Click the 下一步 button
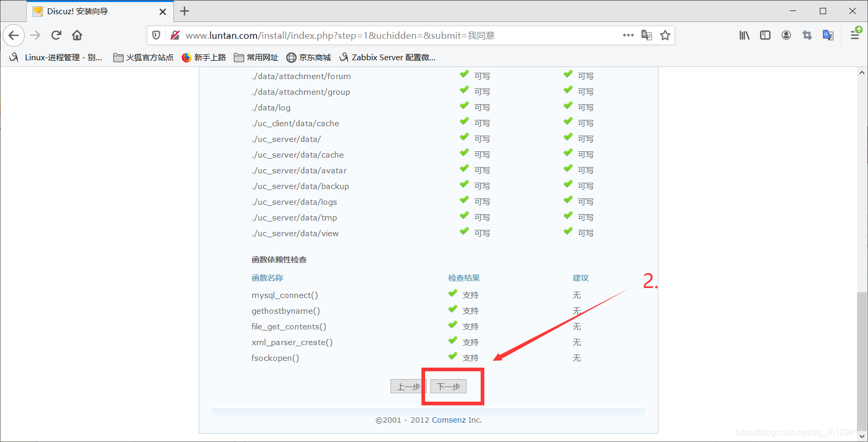Viewport: 868px width, 442px height. 448,386
